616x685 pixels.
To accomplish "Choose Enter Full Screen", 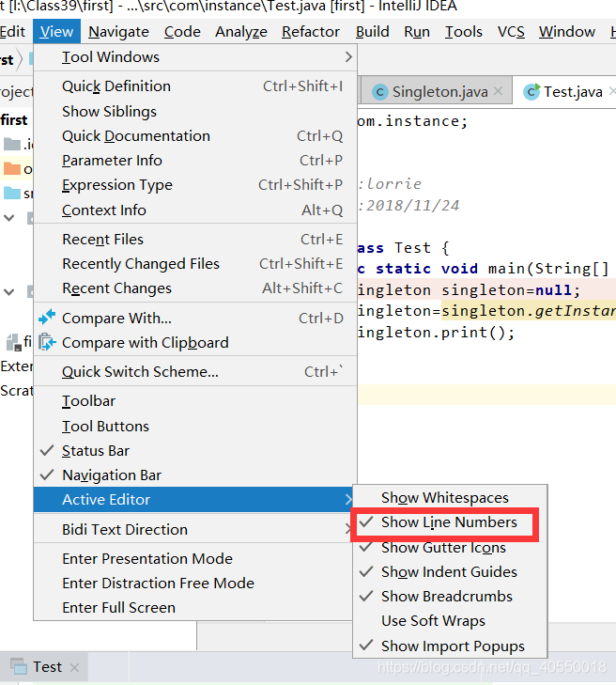I will pos(193,608).
